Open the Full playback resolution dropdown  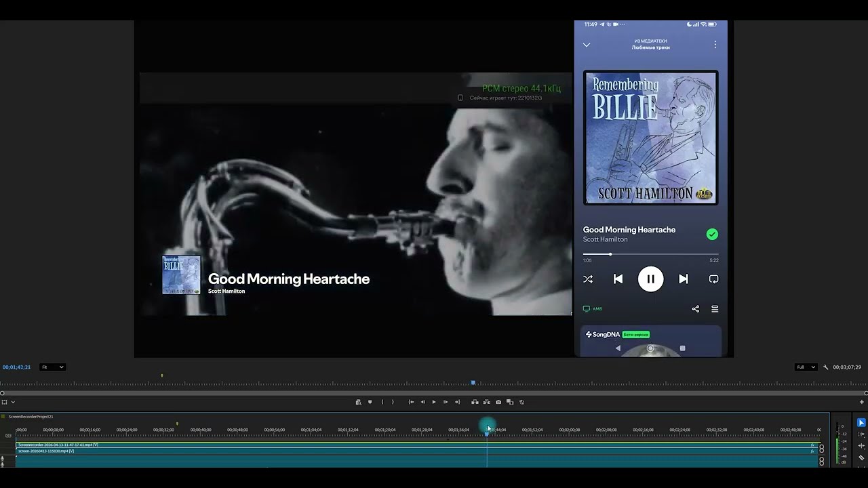click(x=806, y=367)
